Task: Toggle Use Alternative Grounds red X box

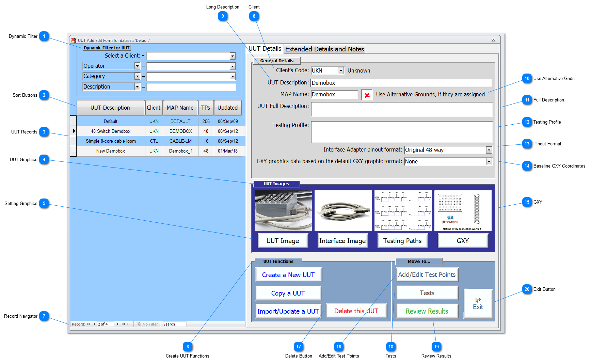Action: [367, 95]
